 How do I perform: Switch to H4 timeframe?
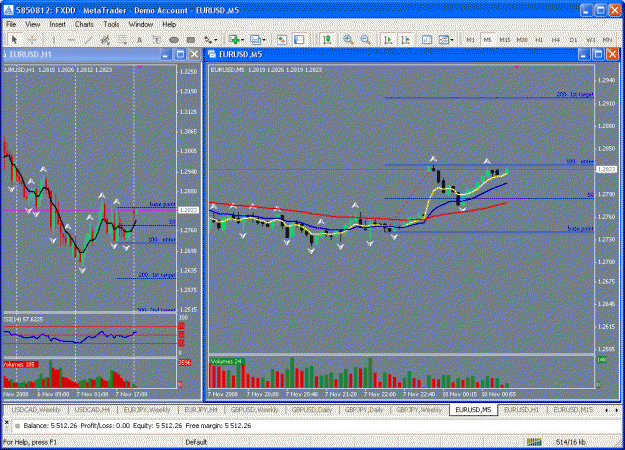(x=556, y=40)
